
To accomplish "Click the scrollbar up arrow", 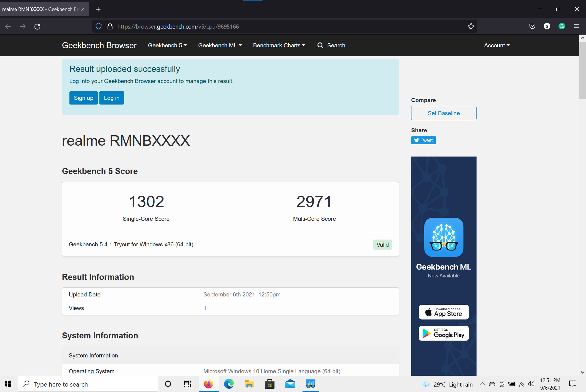I will [582, 38].
